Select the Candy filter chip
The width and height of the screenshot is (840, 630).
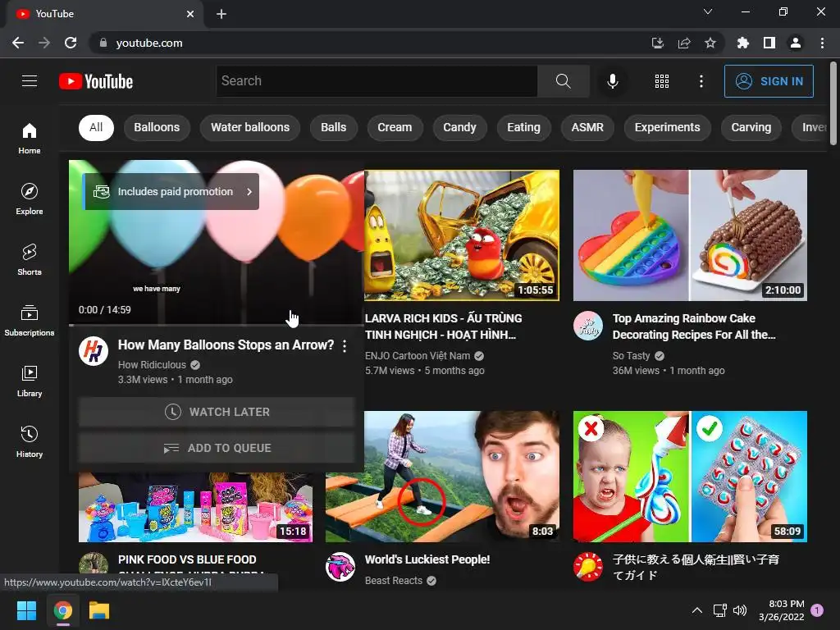pyautogui.click(x=459, y=127)
